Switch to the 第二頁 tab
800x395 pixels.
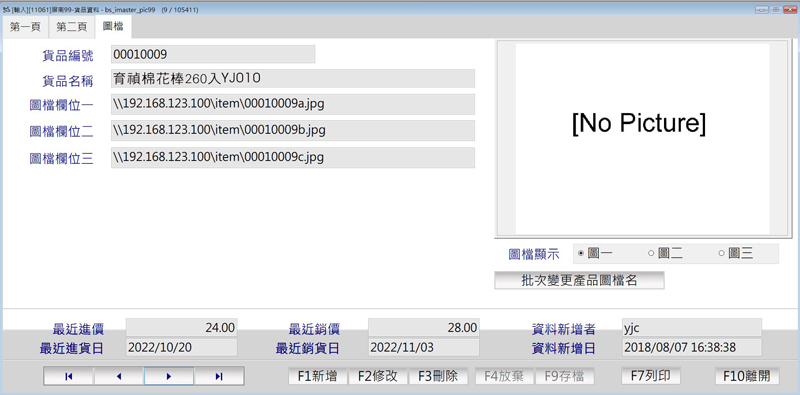click(71, 28)
